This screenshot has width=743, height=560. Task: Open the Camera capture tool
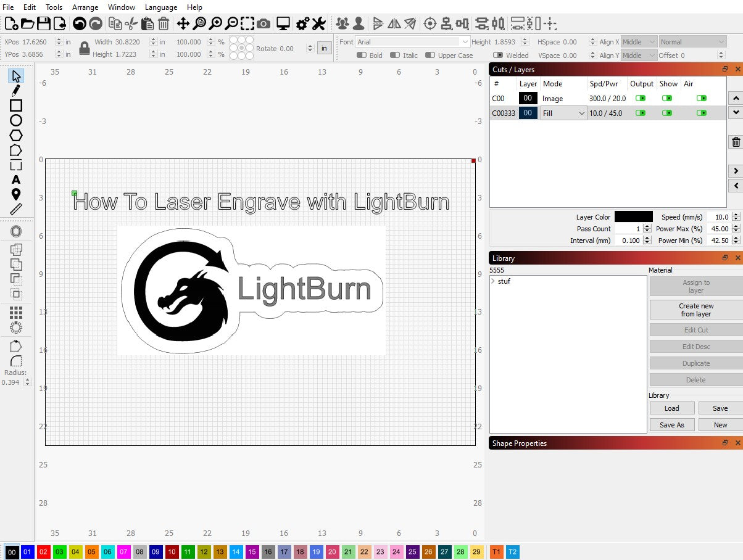(x=264, y=23)
